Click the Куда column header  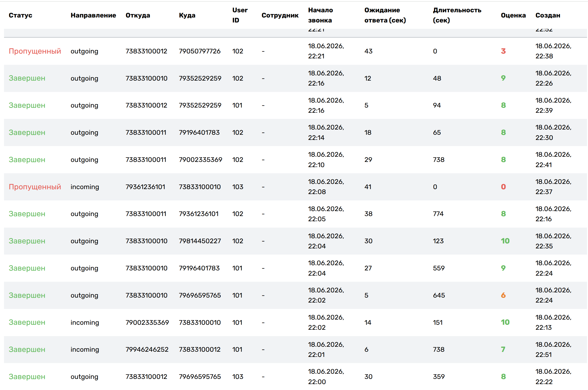tap(187, 15)
